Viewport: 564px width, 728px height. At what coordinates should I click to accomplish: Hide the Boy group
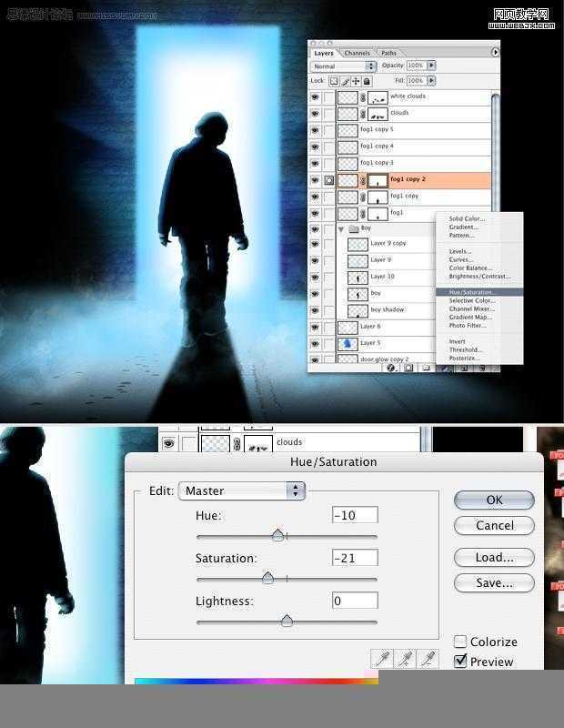click(315, 229)
